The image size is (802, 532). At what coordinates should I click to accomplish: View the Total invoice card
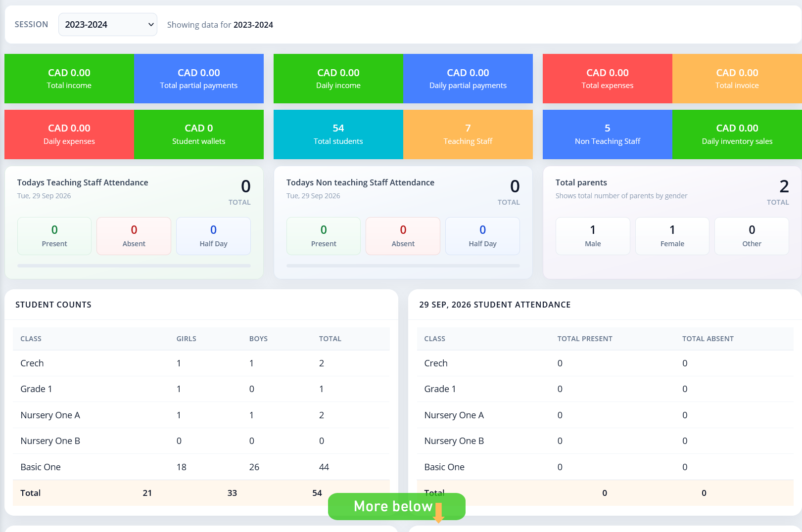pos(737,79)
